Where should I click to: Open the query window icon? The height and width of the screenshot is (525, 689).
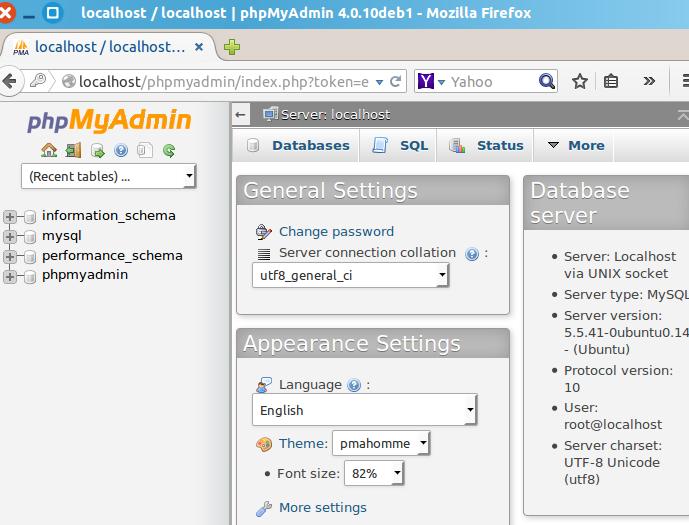tap(98, 151)
